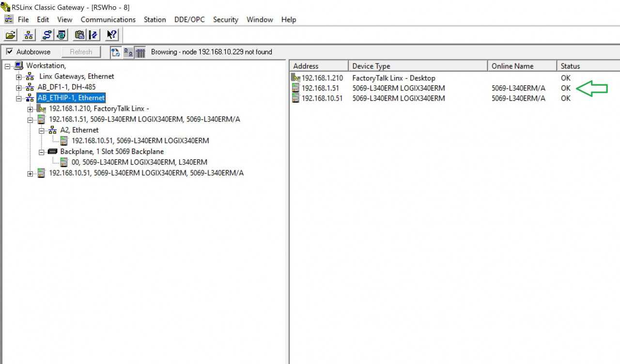
Task: Click the Refresh button
Action: [x=81, y=52]
